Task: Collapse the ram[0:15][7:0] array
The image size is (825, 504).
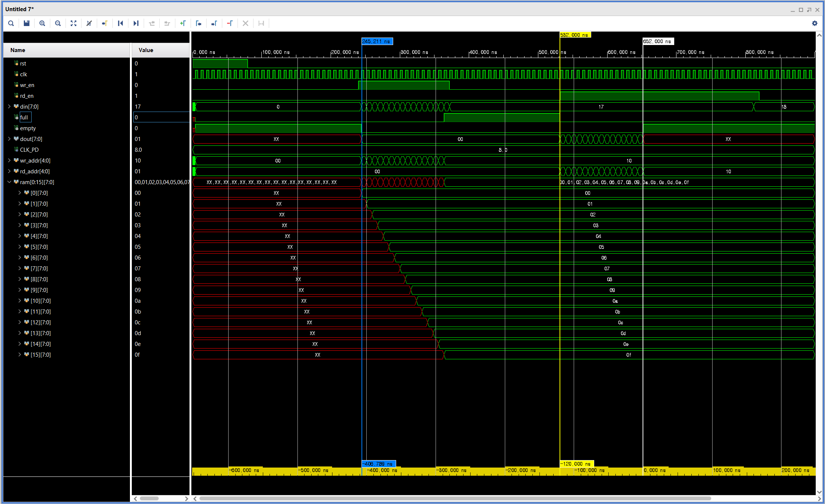Action: 9,182
